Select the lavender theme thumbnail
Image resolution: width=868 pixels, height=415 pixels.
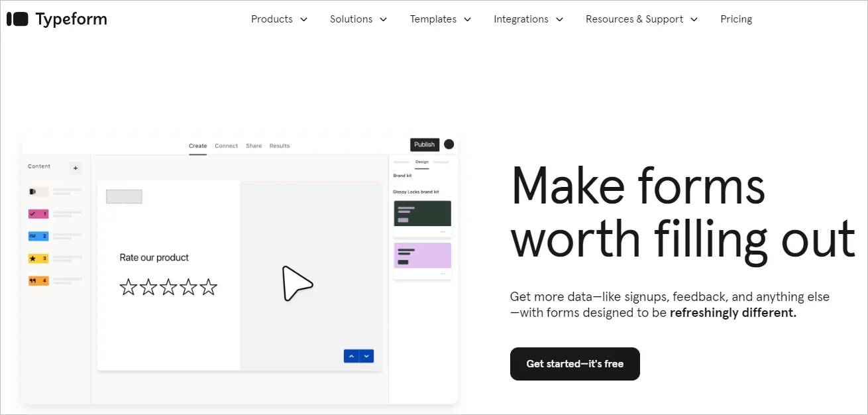tap(423, 255)
